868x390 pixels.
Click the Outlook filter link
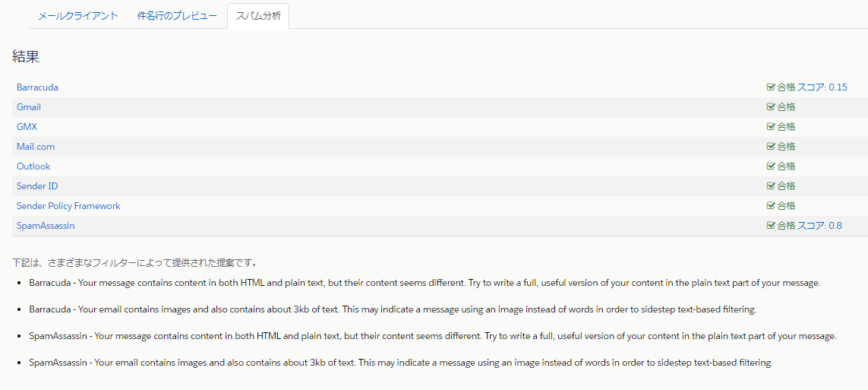pos(33,166)
